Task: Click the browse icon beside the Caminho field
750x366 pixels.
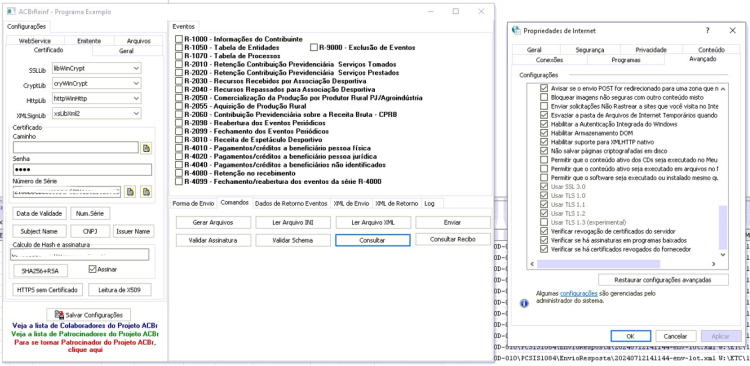Action: (x=146, y=148)
